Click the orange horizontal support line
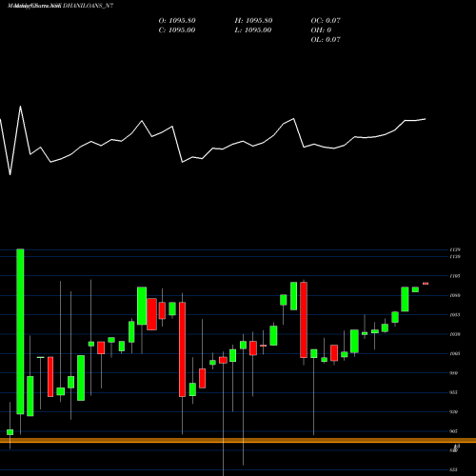Image resolution: width=476 pixels, height=476 pixels. (238, 440)
